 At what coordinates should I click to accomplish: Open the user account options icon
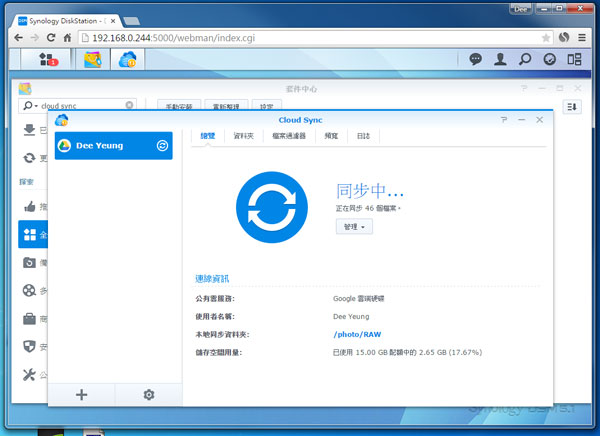click(x=502, y=60)
